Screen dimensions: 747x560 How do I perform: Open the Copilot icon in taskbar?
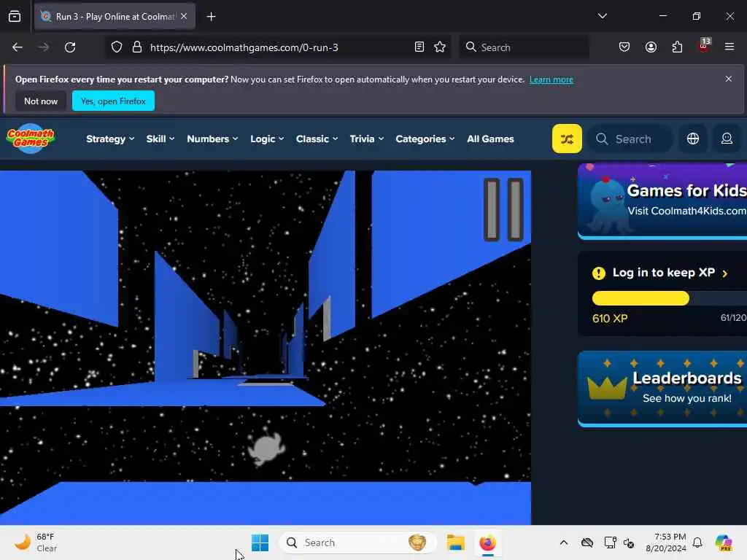click(723, 542)
